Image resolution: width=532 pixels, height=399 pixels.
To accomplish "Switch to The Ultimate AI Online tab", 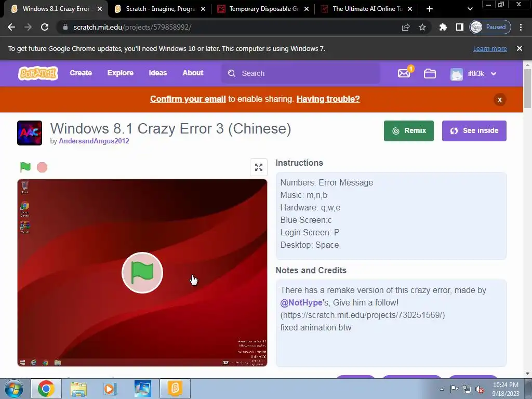I will tap(367, 9).
